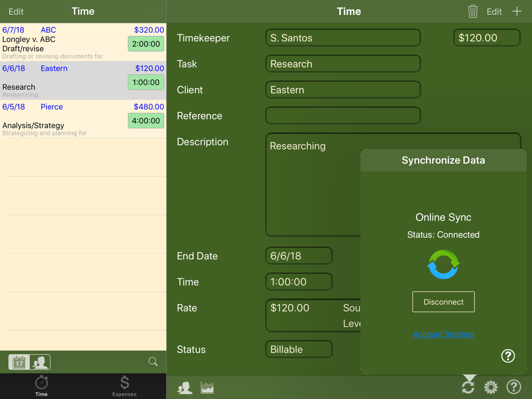Open help inside Synchronize Data popup
The image size is (532, 399).
508,356
